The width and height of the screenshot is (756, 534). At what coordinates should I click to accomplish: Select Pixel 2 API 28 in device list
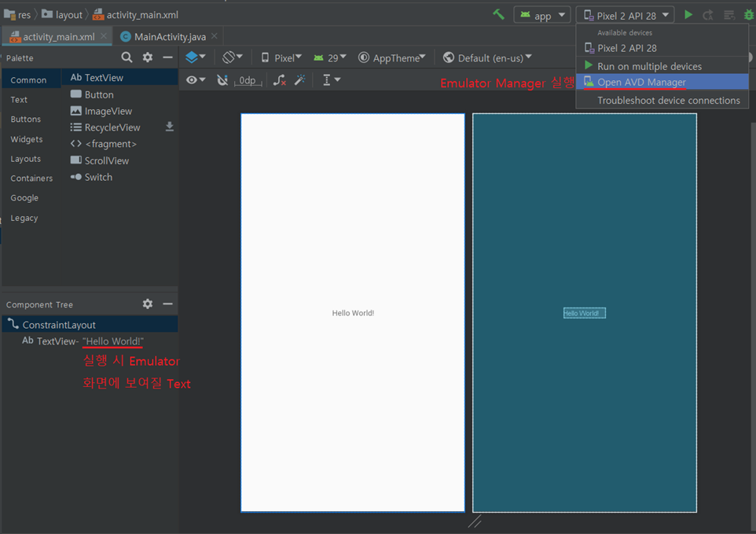662,48
